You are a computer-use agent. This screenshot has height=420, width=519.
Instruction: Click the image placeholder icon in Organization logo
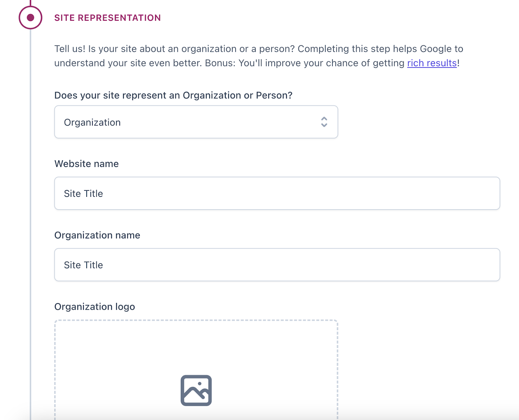pyautogui.click(x=196, y=390)
